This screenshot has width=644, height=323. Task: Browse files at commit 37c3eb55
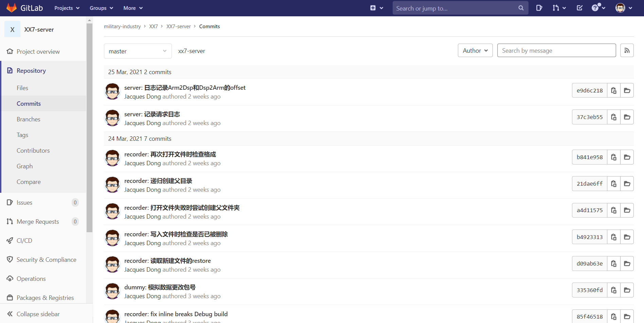click(627, 117)
